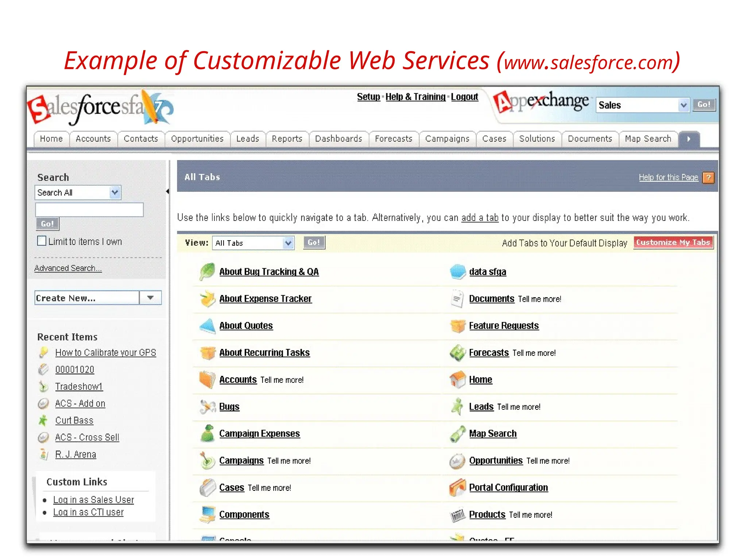Open the Advanced Search link
Image resolution: width=747 pixels, height=560 pixels.
tap(68, 268)
